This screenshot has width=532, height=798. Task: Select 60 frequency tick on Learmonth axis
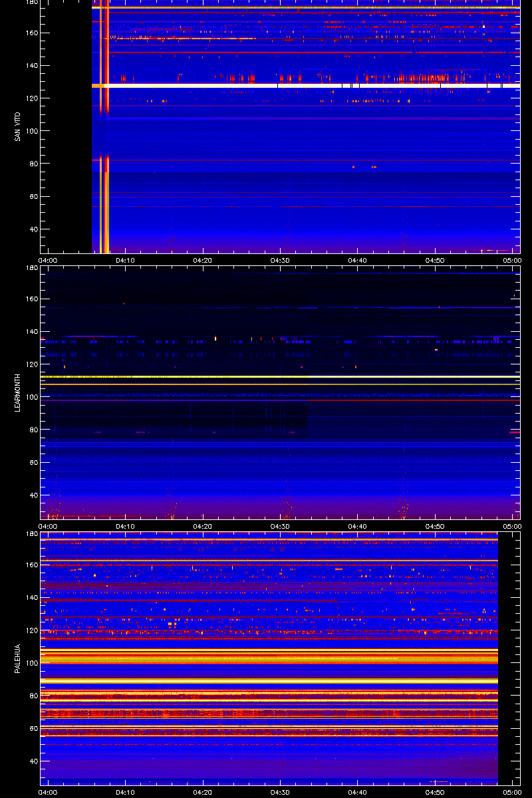(x=33, y=463)
